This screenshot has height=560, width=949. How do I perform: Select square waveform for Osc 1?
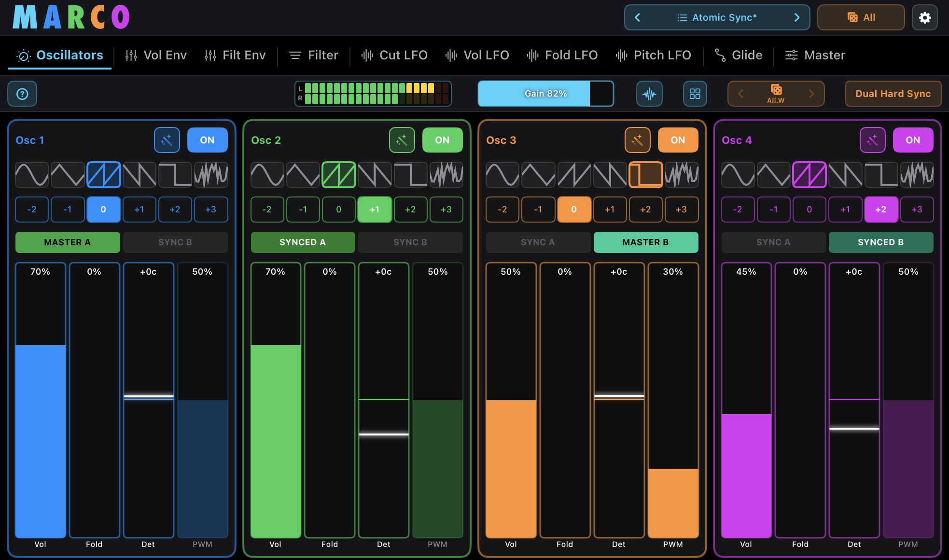click(x=175, y=174)
